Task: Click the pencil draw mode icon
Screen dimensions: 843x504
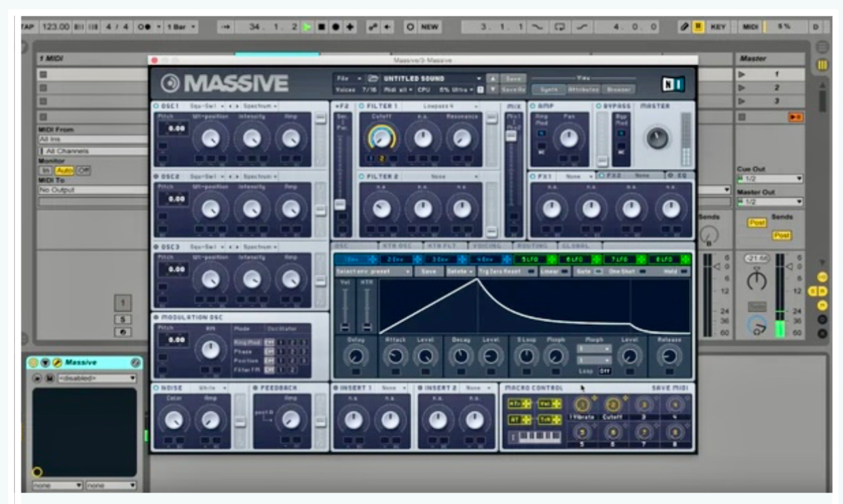Action: [685, 26]
